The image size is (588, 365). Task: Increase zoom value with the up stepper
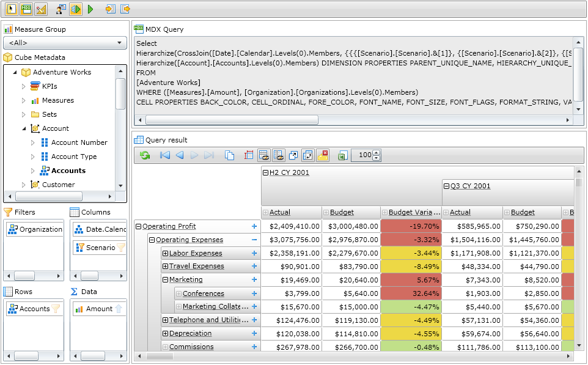376,153
